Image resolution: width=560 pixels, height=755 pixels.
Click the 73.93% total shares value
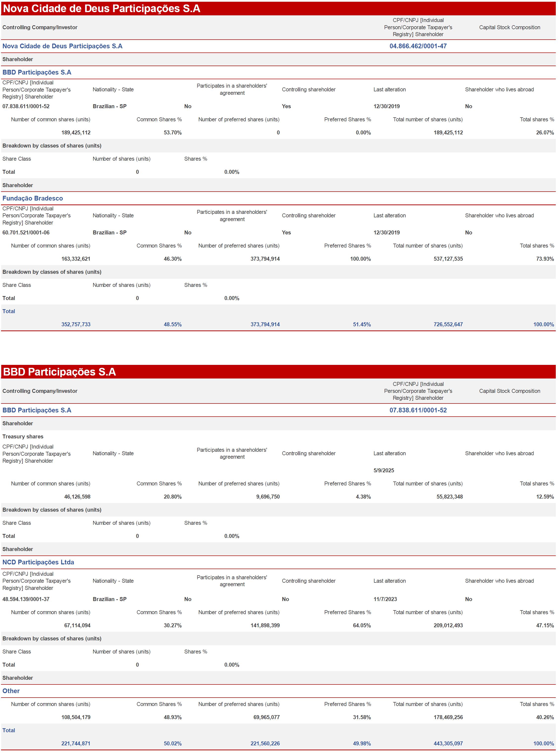[x=545, y=259]
